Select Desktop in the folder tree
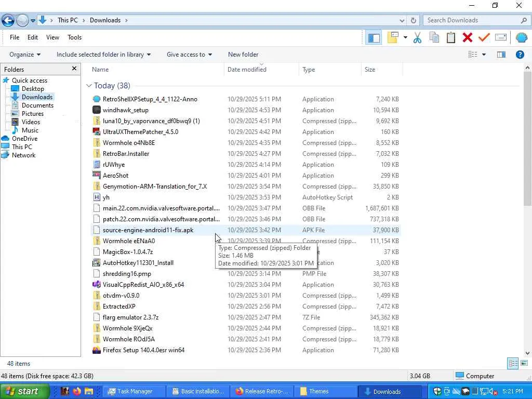 point(33,88)
